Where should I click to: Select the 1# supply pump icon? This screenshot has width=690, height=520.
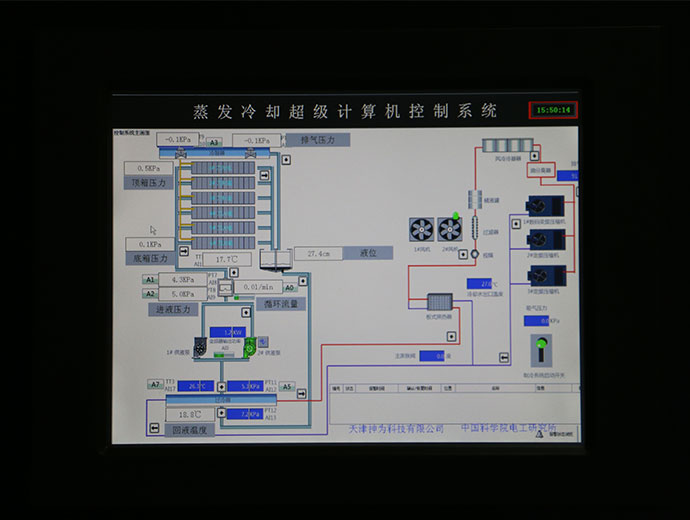tap(200, 346)
